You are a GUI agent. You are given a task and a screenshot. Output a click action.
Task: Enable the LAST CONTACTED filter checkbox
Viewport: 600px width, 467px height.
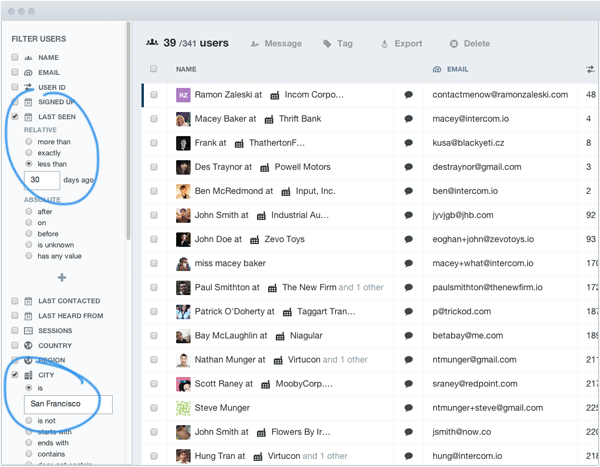tap(15, 300)
